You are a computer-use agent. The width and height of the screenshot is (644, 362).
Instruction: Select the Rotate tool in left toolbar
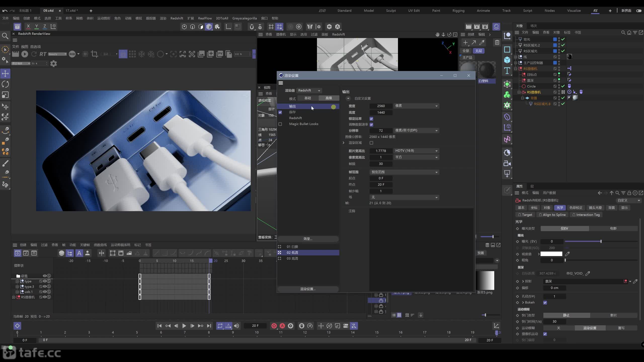pos(5,84)
